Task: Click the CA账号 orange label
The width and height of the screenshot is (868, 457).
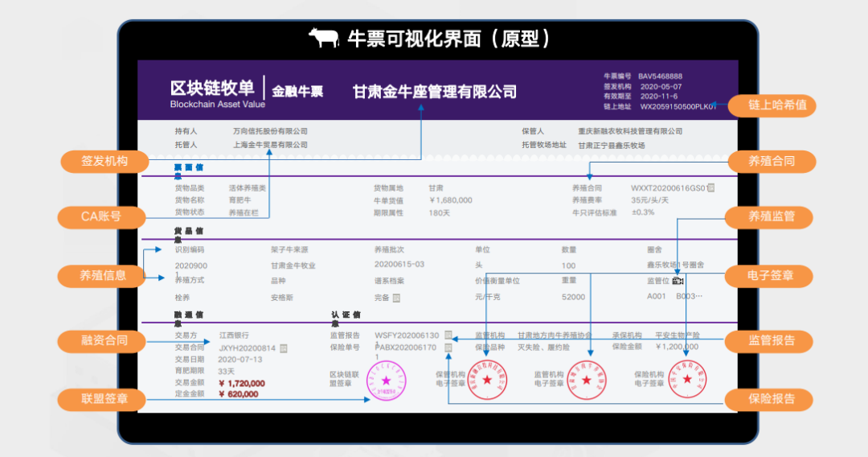Action: point(101,216)
